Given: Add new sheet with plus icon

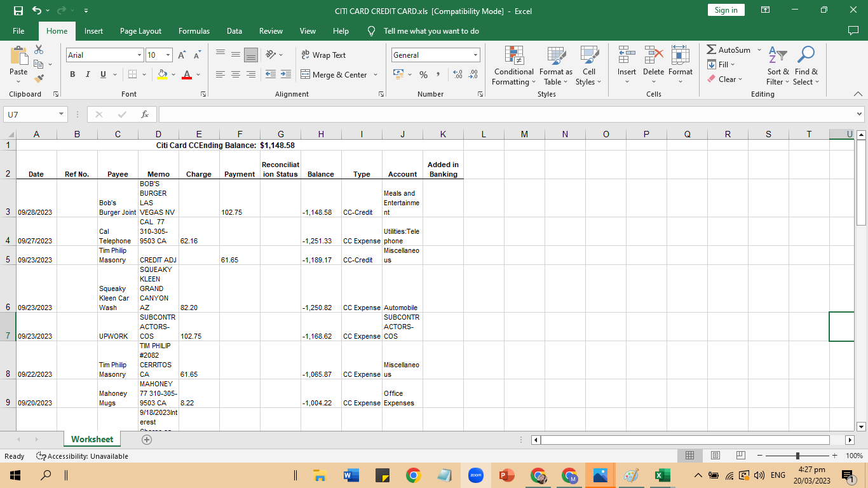Looking at the screenshot, I should click(x=147, y=439).
